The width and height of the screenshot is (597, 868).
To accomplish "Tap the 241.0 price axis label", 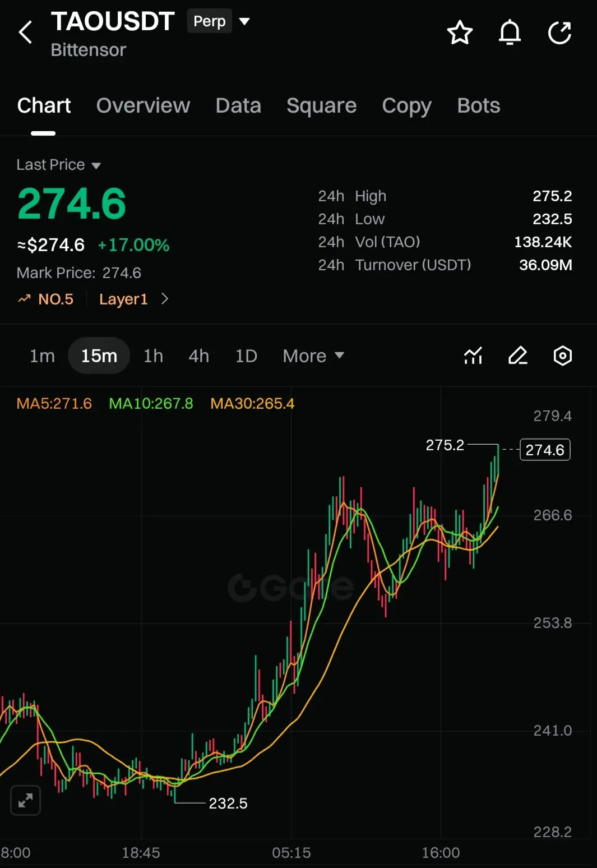I will 552,731.
